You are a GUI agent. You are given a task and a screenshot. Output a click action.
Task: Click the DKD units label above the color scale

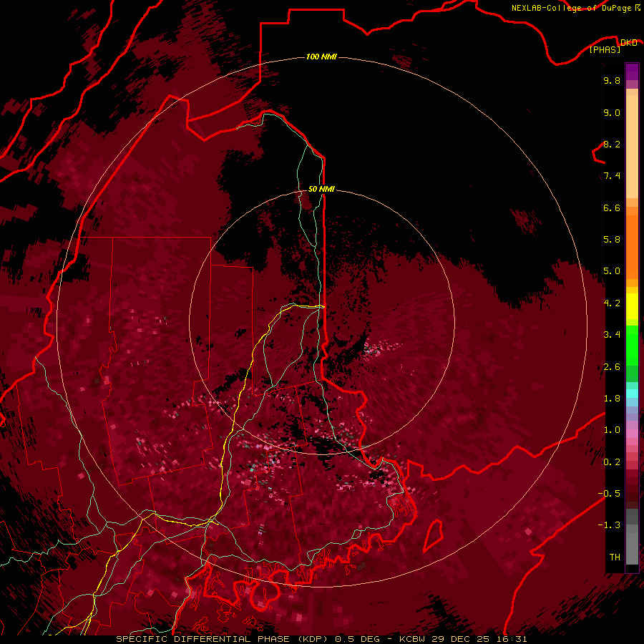click(x=629, y=42)
